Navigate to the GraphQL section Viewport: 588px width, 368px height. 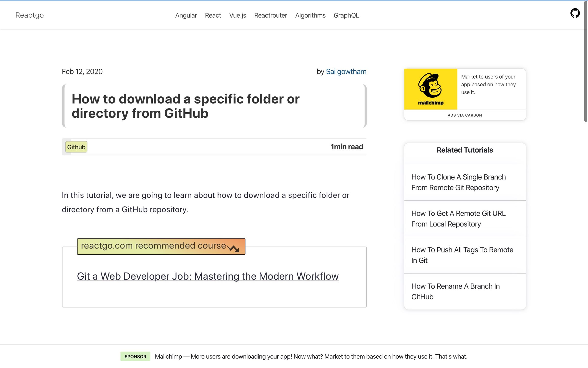pos(346,15)
